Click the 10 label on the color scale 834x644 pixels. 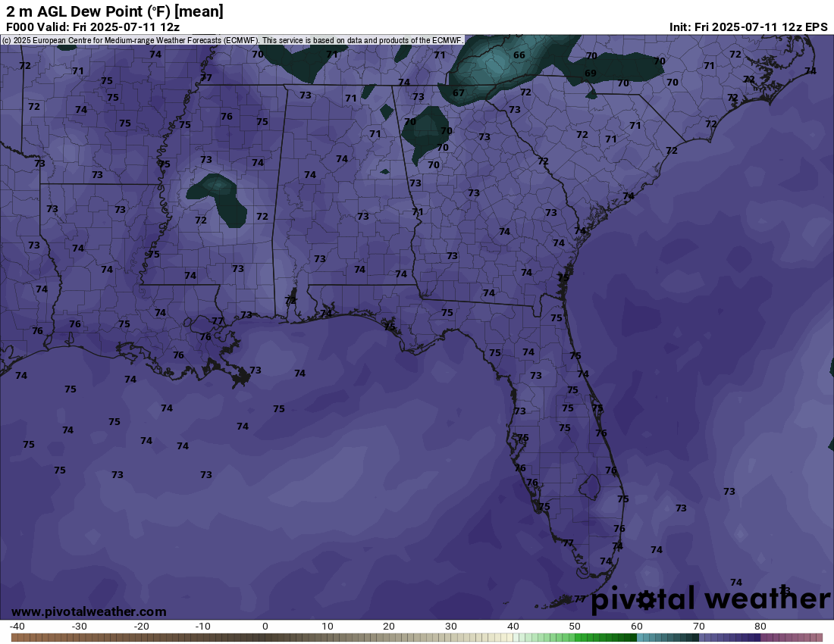tap(327, 627)
